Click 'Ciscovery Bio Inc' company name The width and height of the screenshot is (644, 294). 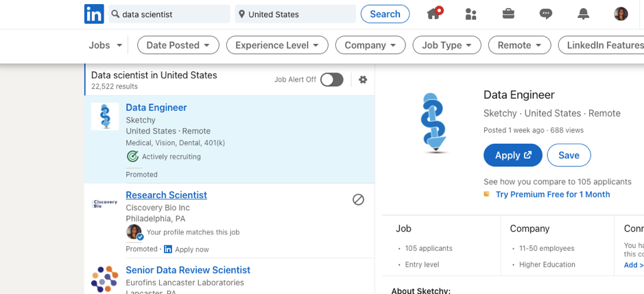(x=158, y=208)
